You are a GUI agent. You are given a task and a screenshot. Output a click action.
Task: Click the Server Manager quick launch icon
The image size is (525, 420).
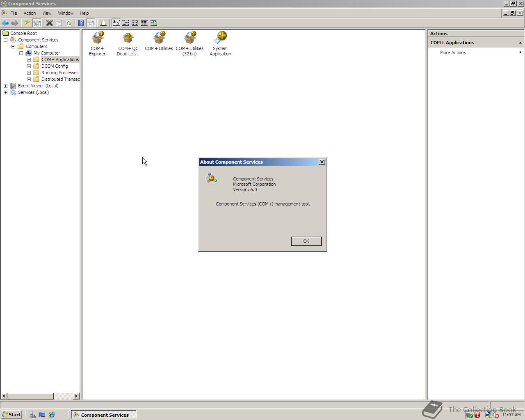[x=32, y=415]
